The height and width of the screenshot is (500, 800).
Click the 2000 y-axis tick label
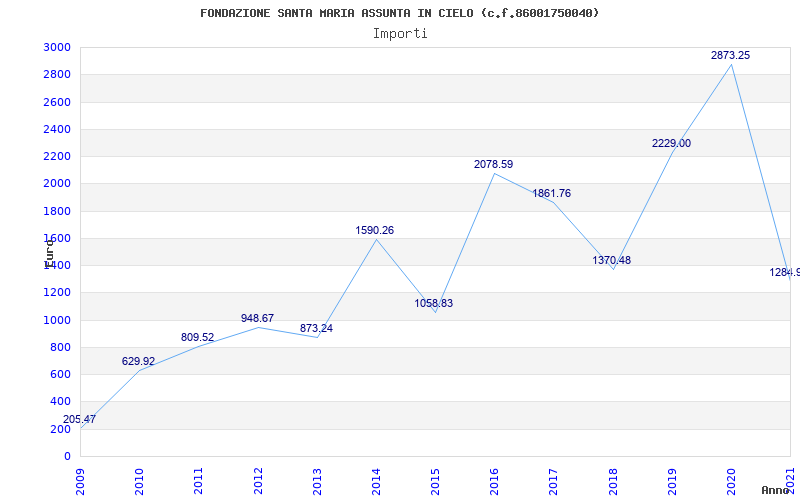click(x=57, y=184)
